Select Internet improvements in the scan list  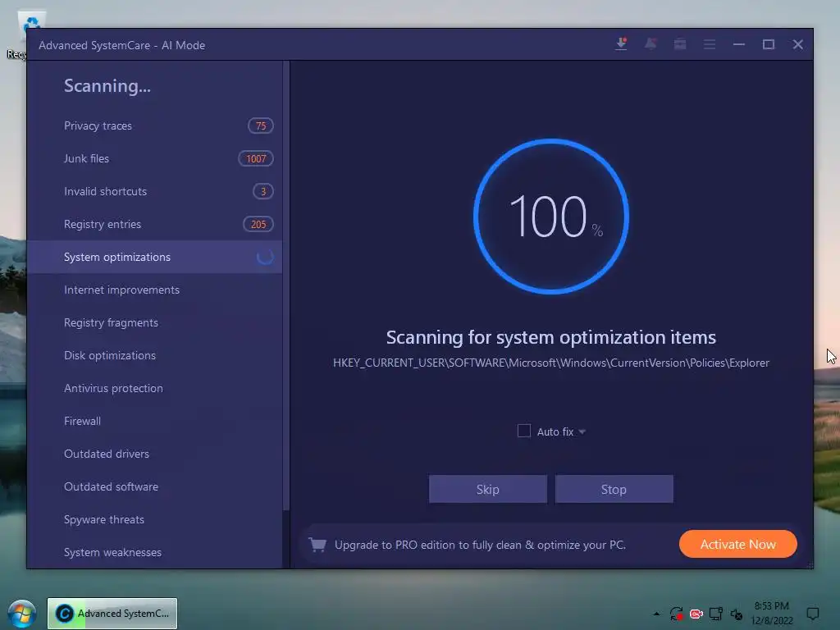[154, 290]
